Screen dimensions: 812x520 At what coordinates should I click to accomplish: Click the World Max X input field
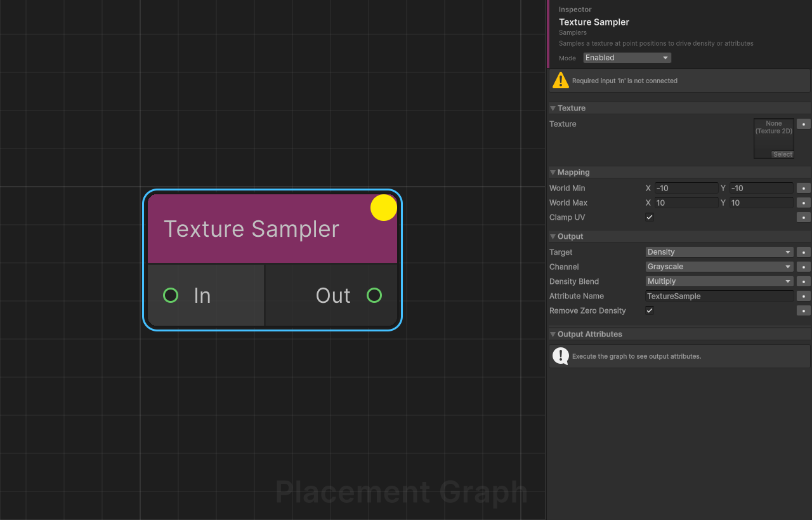[x=686, y=203]
